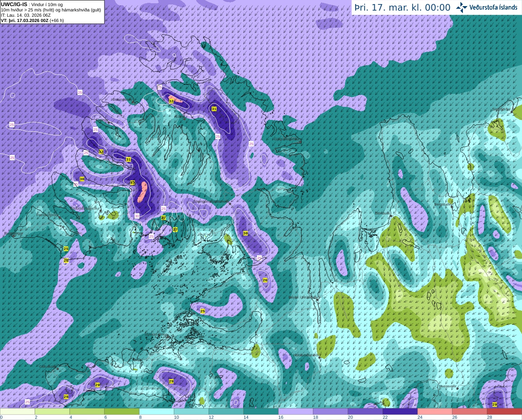Click the medium purple 18–20 legend swatch

pyautogui.click(x=330, y=411)
